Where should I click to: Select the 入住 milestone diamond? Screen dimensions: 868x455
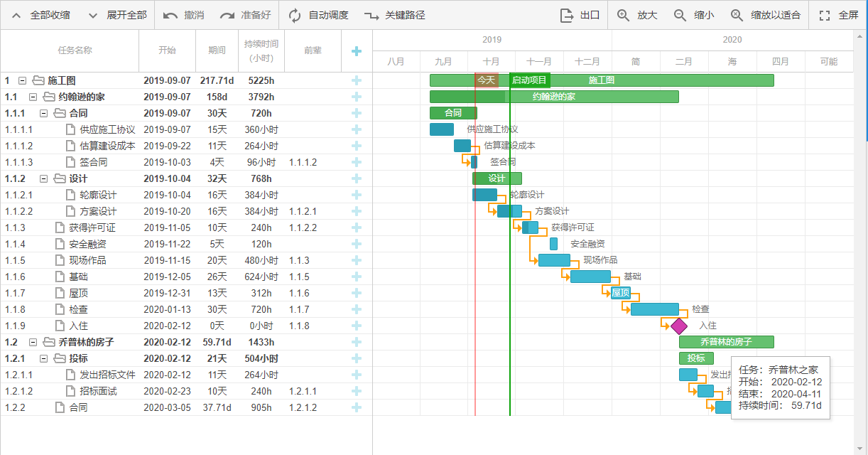[678, 325]
